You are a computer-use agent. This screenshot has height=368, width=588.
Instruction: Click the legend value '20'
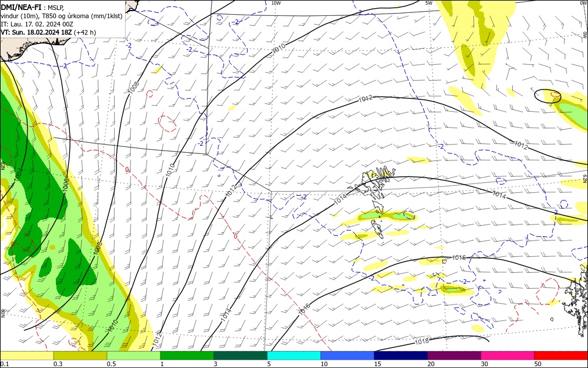431,364
